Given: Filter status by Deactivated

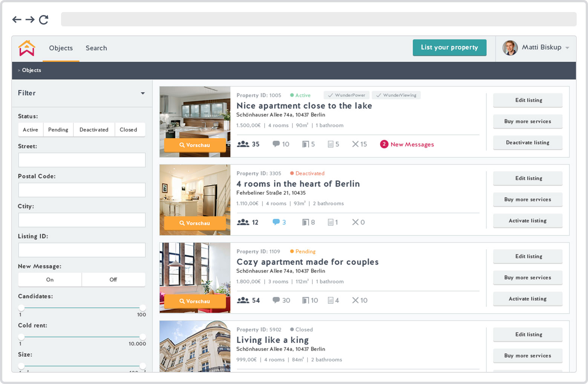Looking at the screenshot, I should [x=94, y=130].
